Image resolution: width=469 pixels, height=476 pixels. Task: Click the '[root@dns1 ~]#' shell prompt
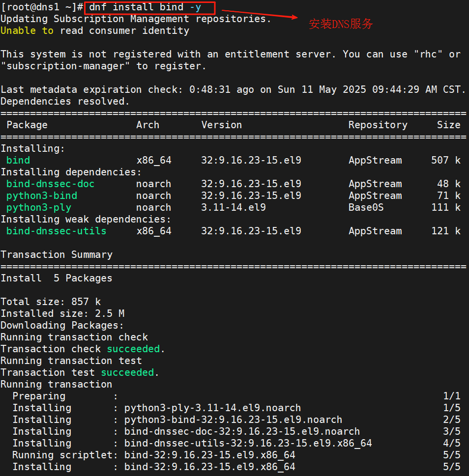pyautogui.click(x=42, y=7)
